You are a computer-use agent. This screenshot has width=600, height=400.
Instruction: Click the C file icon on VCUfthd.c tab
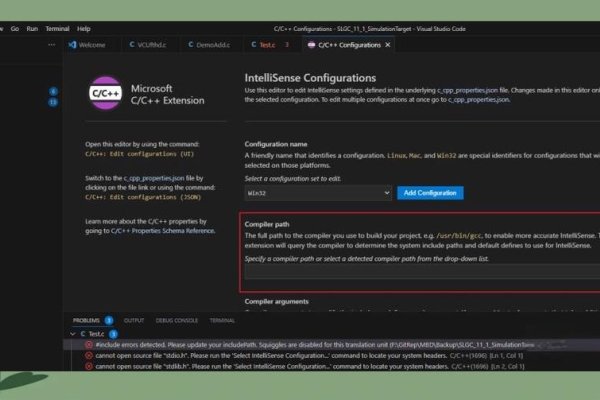(132, 45)
